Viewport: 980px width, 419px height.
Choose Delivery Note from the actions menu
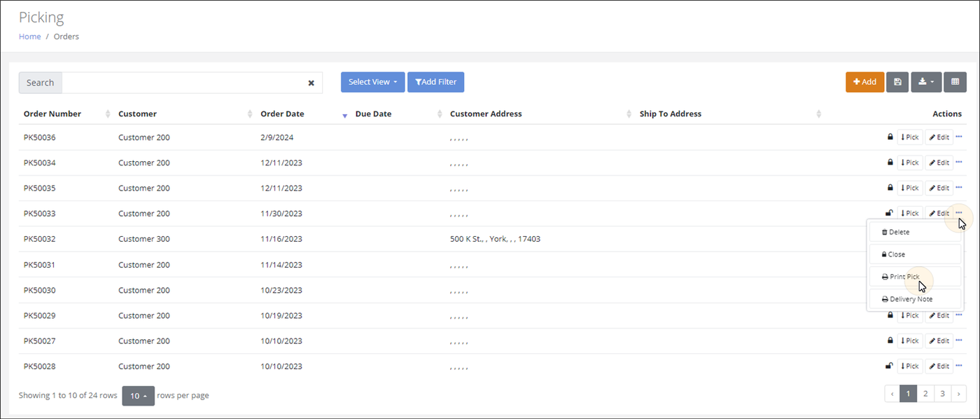[915, 299]
